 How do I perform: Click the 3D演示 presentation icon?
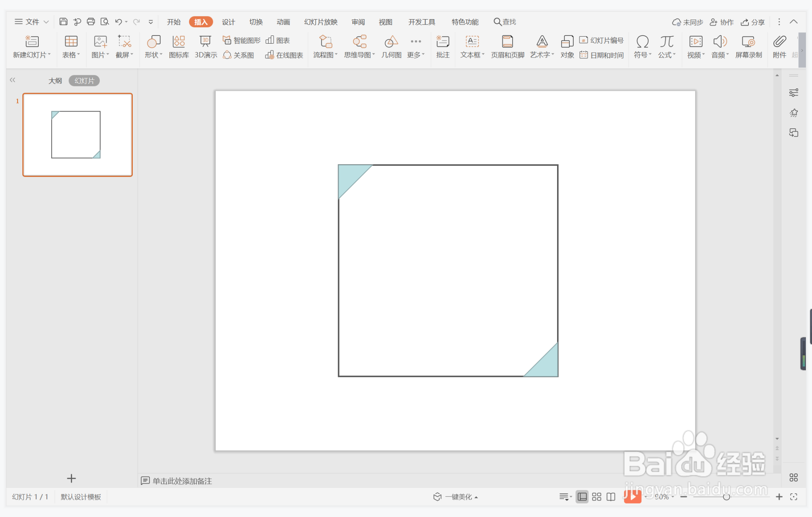(205, 46)
